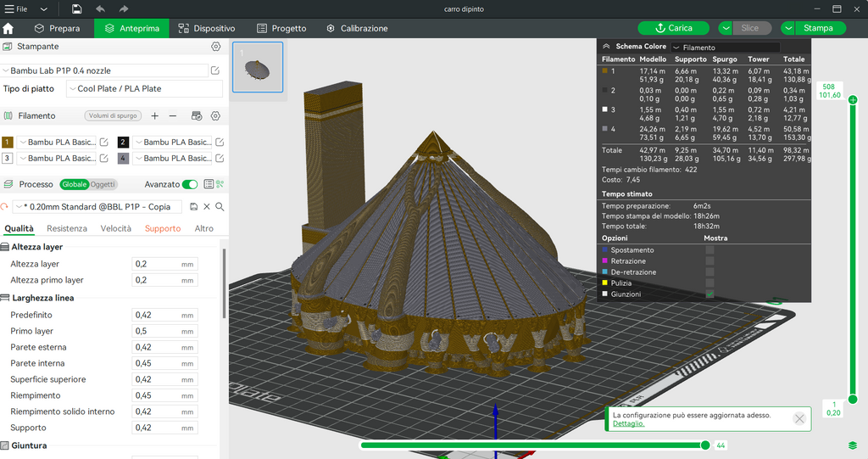Save the project with floppy disk icon
The image size is (868, 459).
coord(76,8)
